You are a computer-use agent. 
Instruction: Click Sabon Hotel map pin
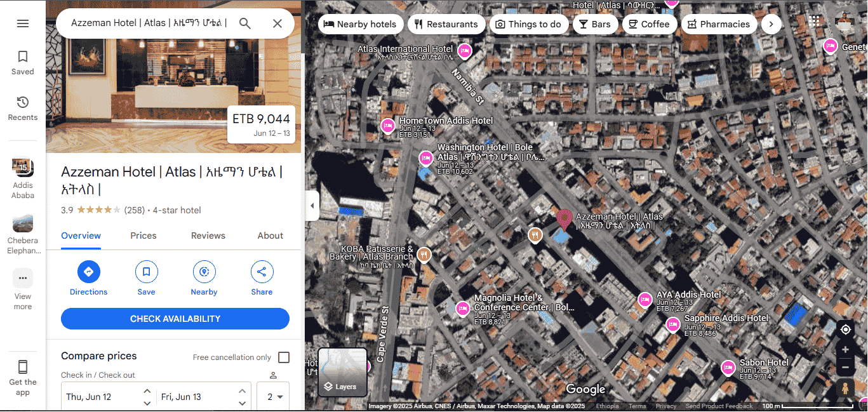tap(728, 368)
